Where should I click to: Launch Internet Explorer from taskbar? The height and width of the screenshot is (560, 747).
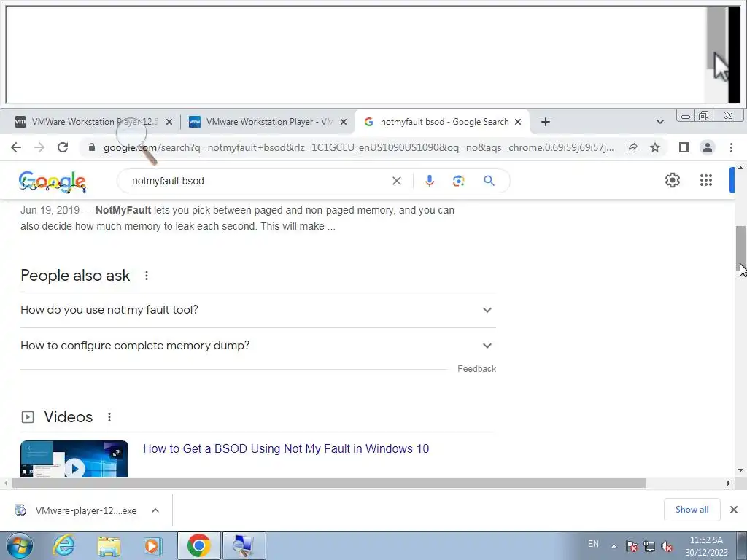(x=63, y=545)
